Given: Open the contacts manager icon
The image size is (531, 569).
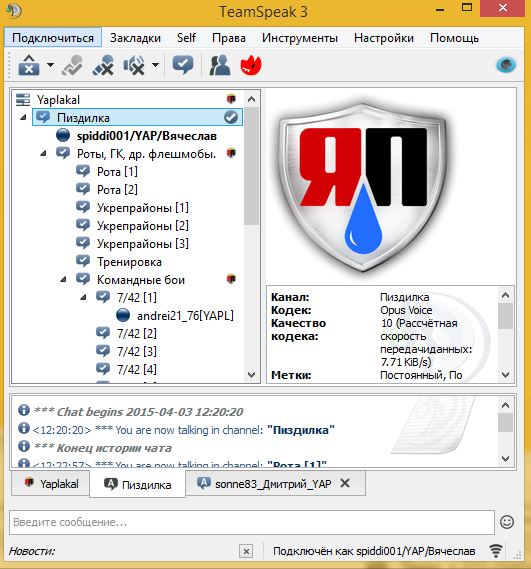Looking at the screenshot, I should point(220,65).
